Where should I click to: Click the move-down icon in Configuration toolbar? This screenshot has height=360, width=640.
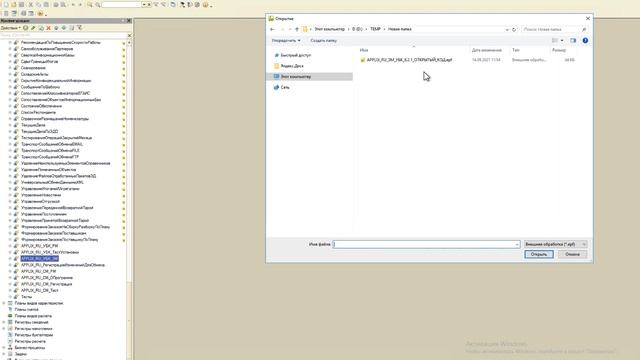click(64, 28)
